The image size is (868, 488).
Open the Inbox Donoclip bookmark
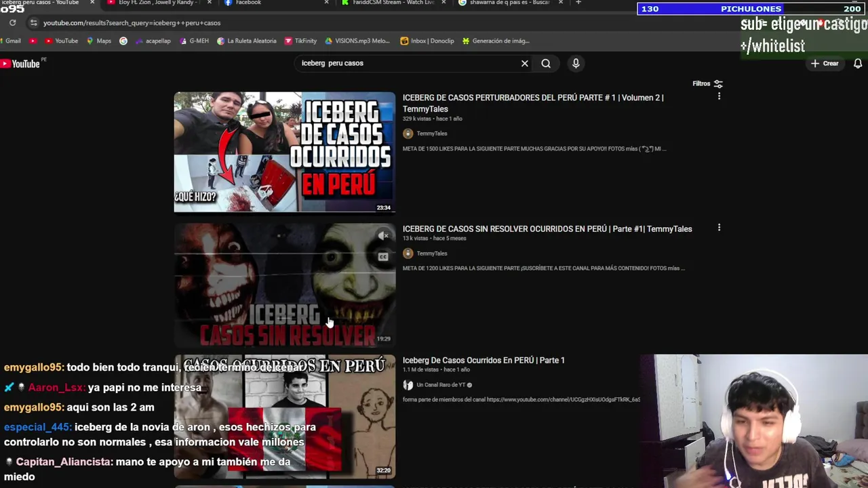pyautogui.click(x=427, y=41)
